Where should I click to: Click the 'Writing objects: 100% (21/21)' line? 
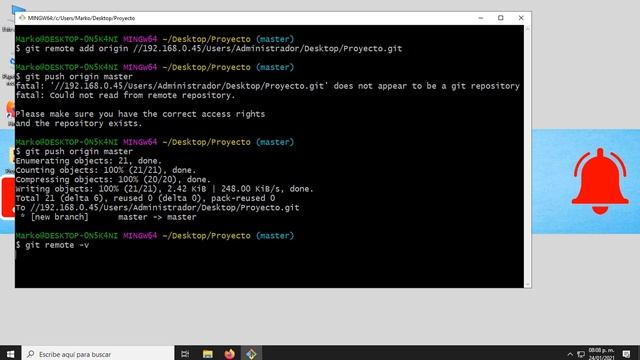click(164, 189)
